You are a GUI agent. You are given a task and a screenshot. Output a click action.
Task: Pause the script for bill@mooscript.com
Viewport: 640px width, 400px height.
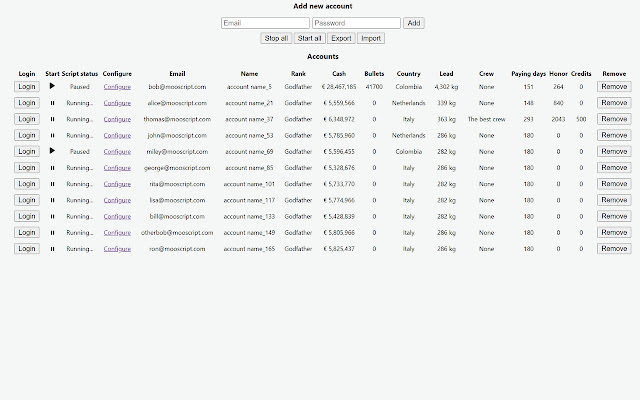[52, 216]
